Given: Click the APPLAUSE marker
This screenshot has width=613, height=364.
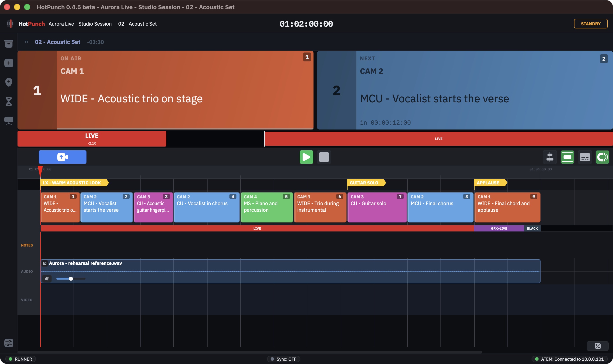Looking at the screenshot, I should 491,183.
